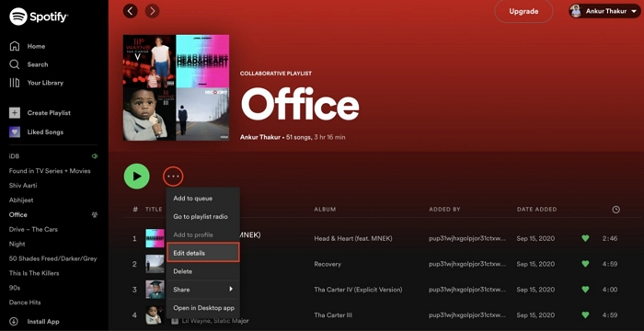Click track 3 album thumbnail

pyautogui.click(x=155, y=290)
